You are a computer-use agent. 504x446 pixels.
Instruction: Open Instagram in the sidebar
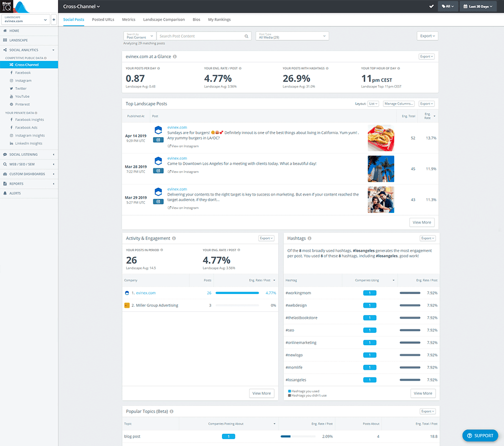click(23, 81)
